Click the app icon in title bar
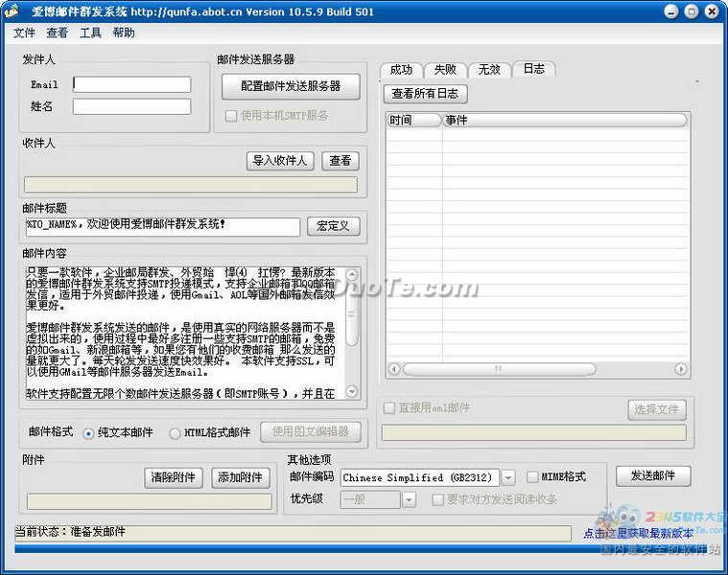The image size is (728, 575). [x=12, y=11]
